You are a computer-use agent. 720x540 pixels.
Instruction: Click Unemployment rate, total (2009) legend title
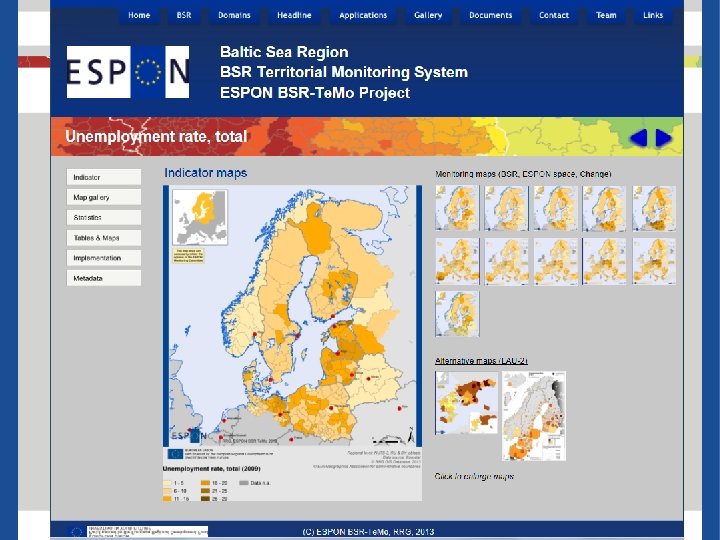212,469
